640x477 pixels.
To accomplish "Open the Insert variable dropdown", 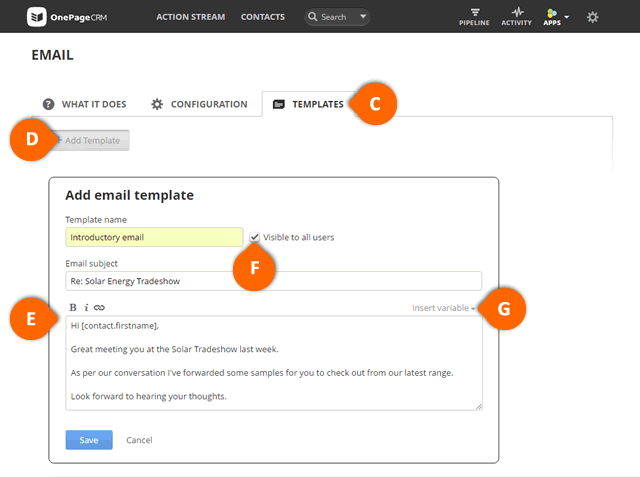I will 443,308.
